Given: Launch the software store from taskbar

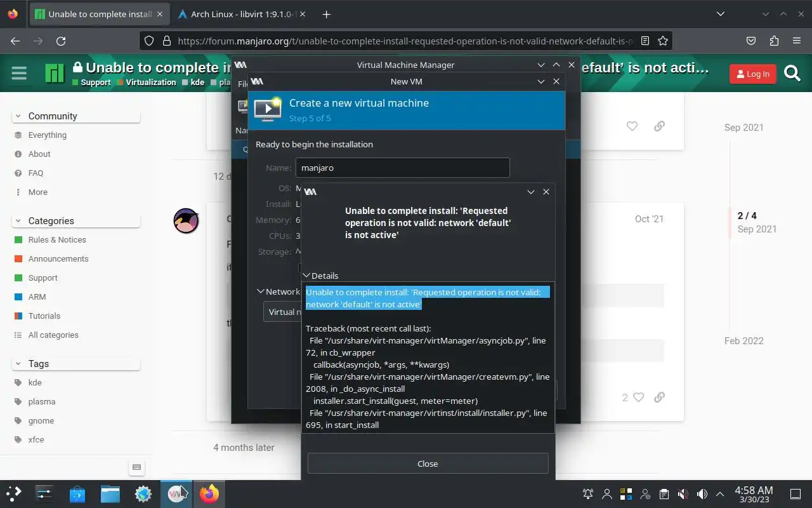Looking at the screenshot, I should point(77,493).
